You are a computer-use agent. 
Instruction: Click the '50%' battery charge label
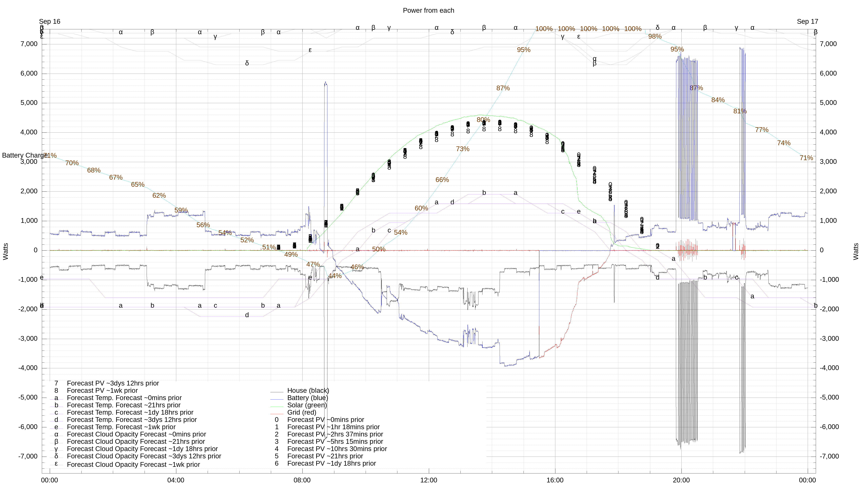tap(378, 249)
